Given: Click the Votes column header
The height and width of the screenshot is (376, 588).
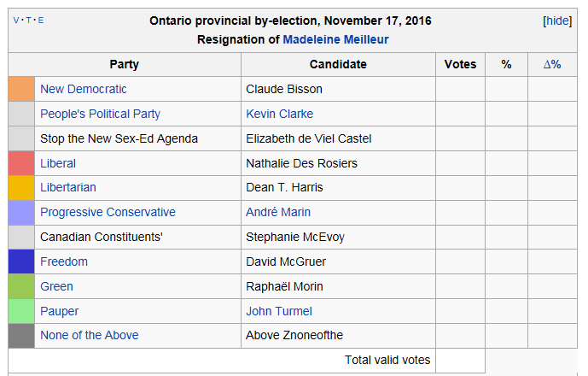Looking at the screenshot, I should (x=461, y=64).
